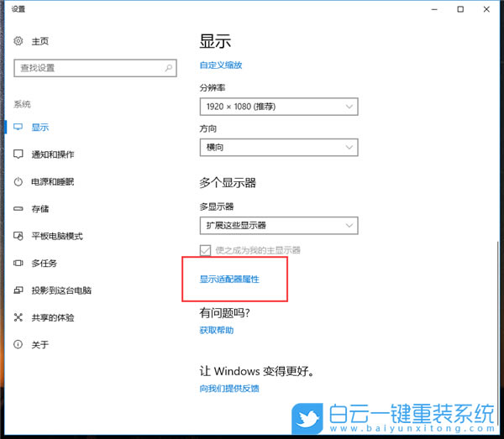This screenshot has width=504, height=439.
Task: Click the Display monitor icon in sidebar
Action: tap(18, 128)
